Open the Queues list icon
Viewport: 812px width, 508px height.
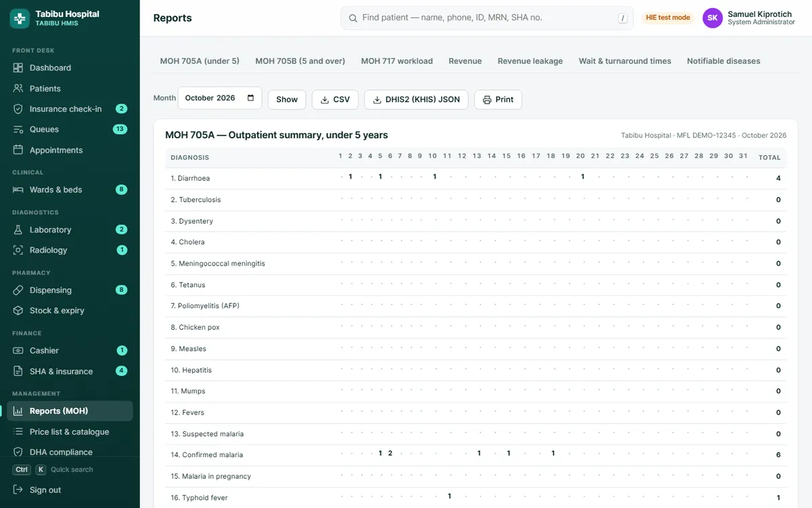coord(18,129)
